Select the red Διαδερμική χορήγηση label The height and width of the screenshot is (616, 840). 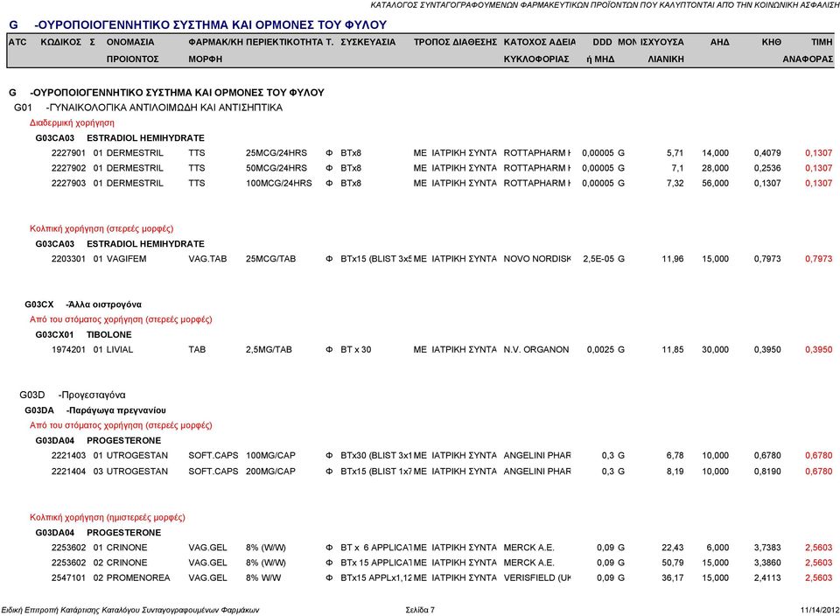click(x=72, y=122)
